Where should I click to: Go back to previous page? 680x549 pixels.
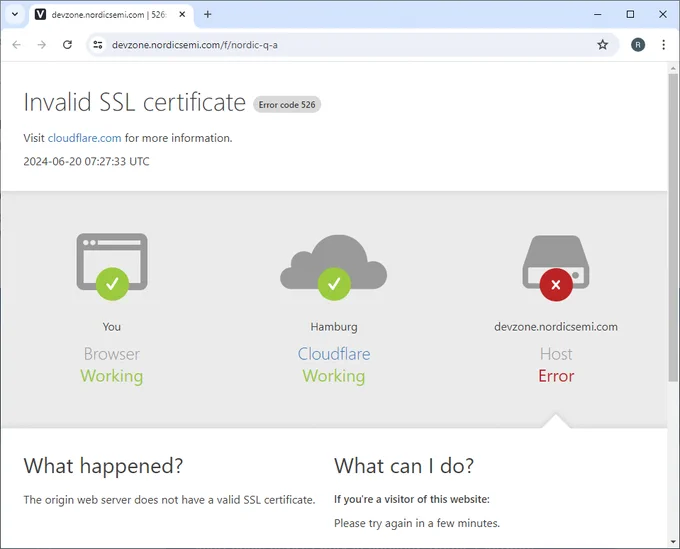tap(16, 45)
